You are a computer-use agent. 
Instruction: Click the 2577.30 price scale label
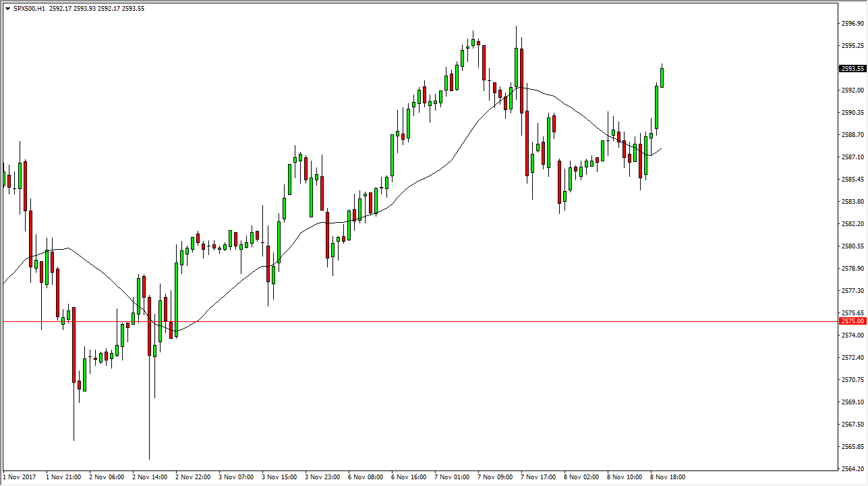pyautogui.click(x=852, y=291)
